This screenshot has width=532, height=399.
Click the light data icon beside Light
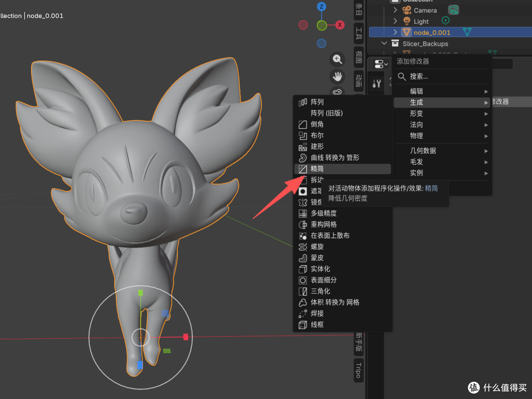pyautogui.click(x=445, y=21)
